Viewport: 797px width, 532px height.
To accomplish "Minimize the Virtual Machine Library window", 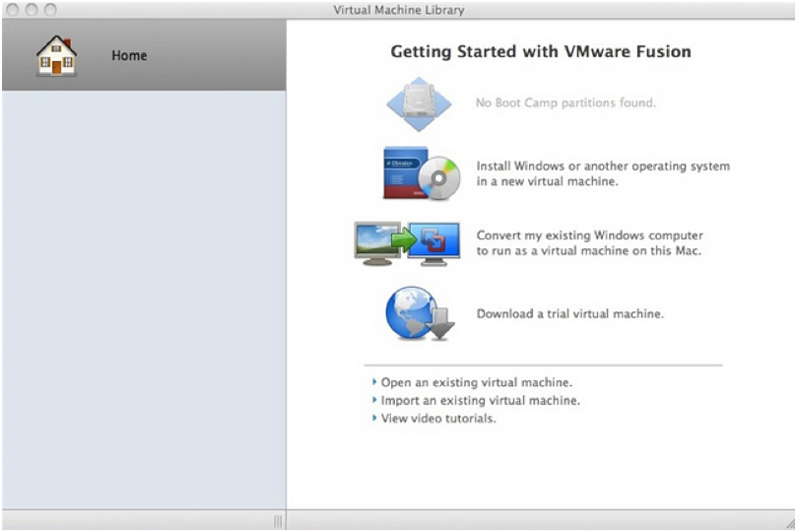I will 32,10.
